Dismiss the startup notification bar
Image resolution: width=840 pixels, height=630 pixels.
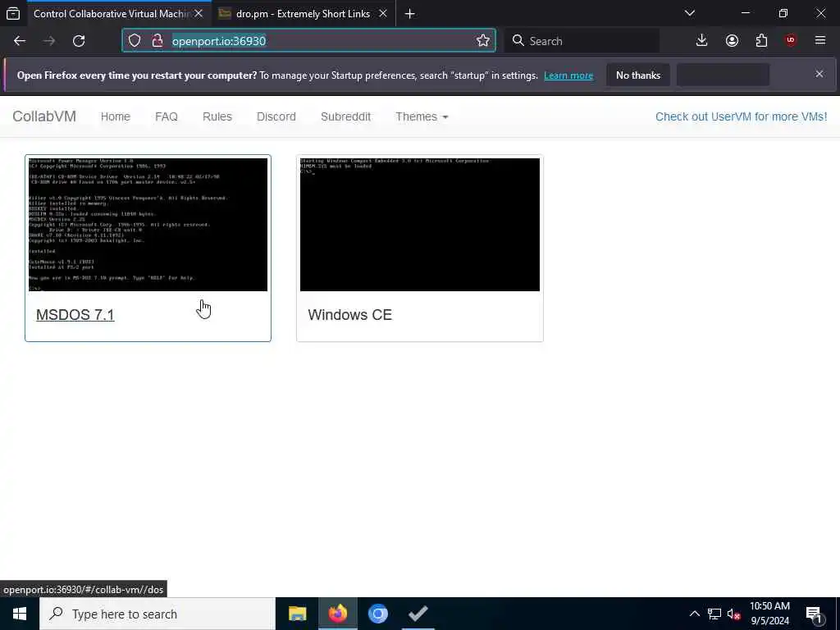(x=819, y=74)
